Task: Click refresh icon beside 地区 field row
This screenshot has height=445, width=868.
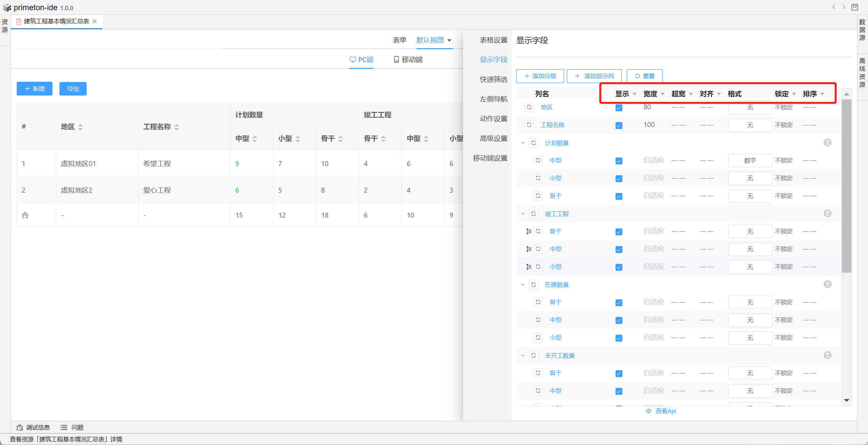Action: [529, 107]
